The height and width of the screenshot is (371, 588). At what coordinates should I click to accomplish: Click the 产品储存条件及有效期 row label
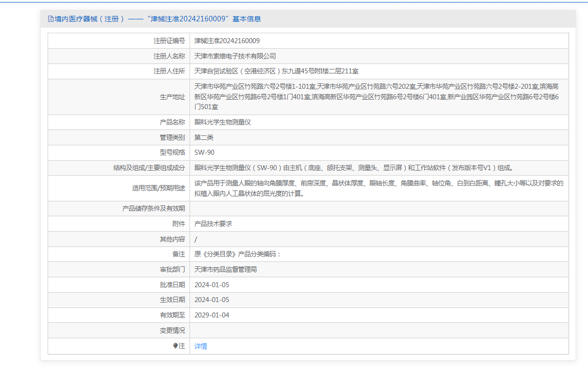pyautogui.click(x=153, y=208)
